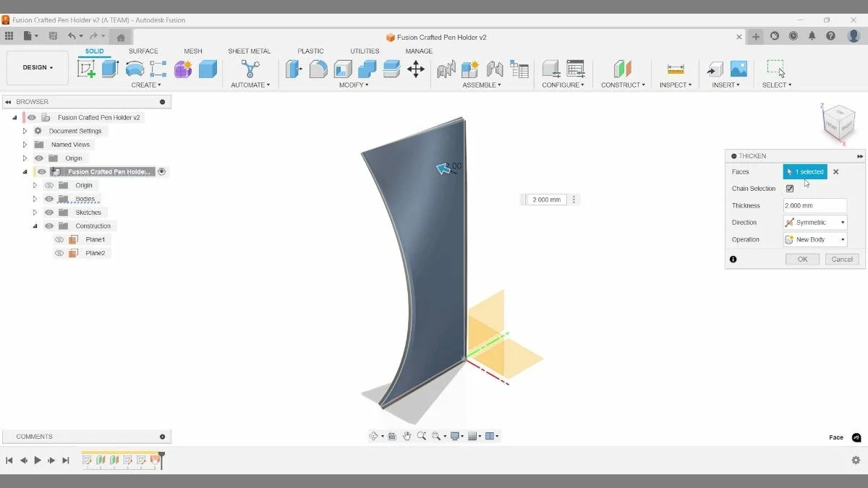Image resolution: width=868 pixels, height=488 pixels.
Task: Cancel the Thicken dialog
Action: (x=841, y=259)
